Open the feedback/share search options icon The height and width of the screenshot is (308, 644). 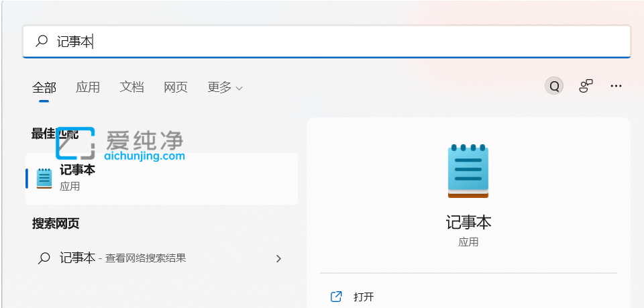coord(586,86)
